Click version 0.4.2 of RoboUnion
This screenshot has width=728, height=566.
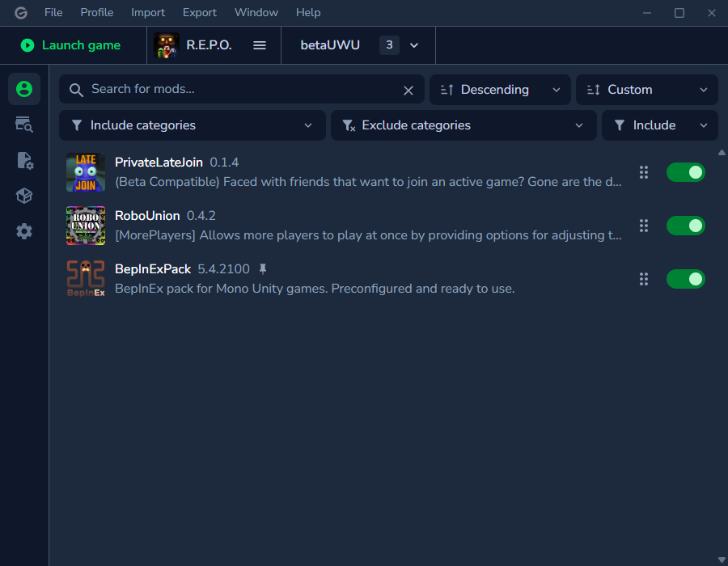201,216
